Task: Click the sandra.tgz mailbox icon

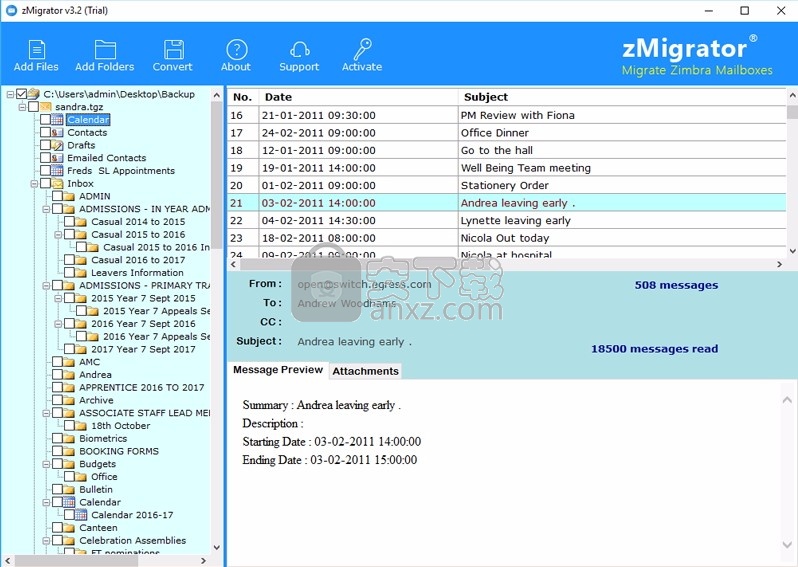Action: [x=46, y=107]
